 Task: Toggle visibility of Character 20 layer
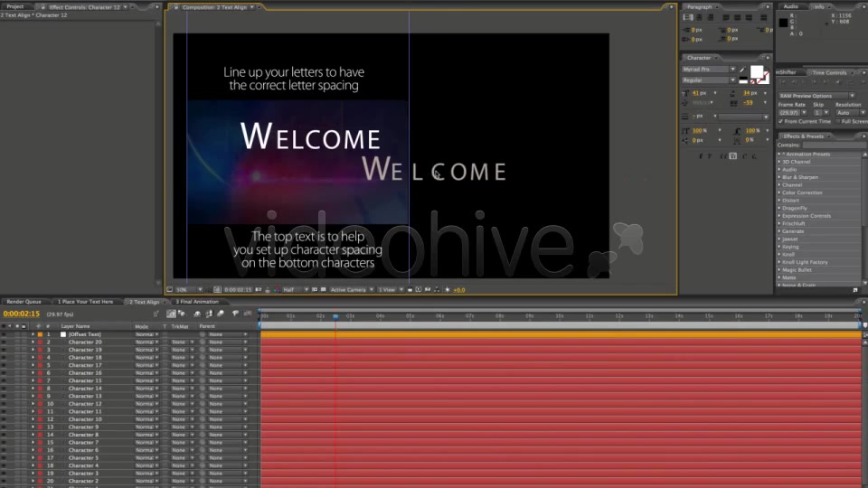(4, 343)
